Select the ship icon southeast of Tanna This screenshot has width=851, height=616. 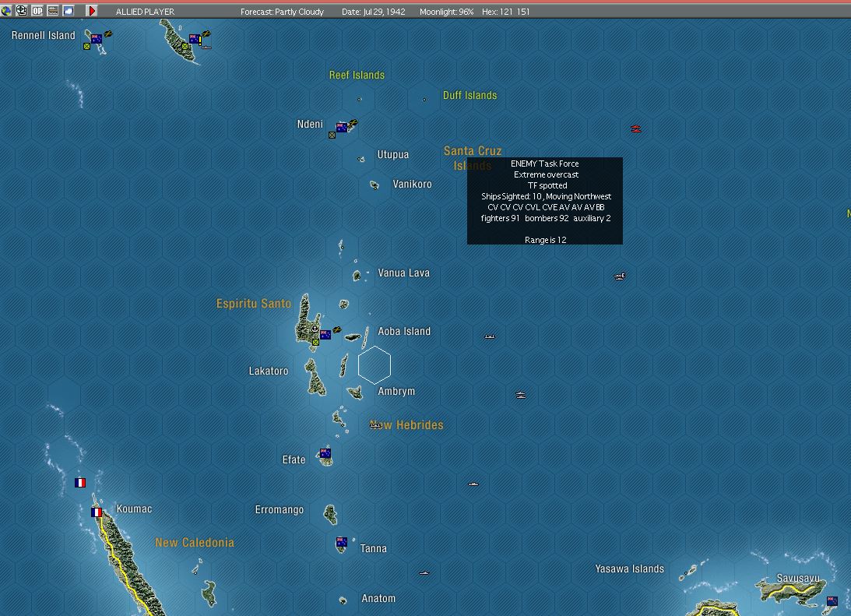[424, 572]
